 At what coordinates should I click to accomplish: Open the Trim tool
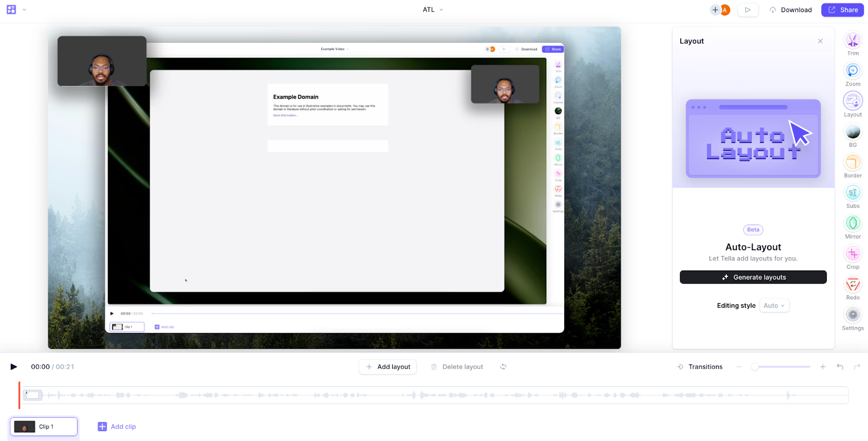point(853,43)
